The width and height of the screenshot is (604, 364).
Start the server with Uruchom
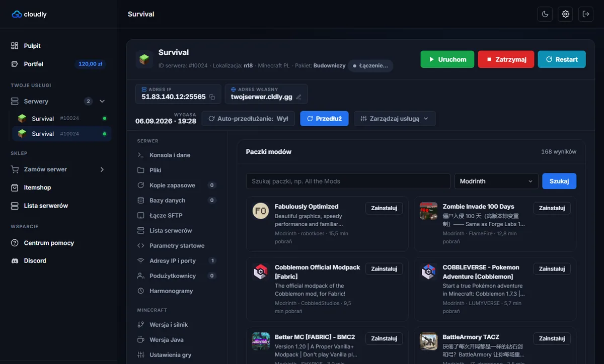pos(447,59)
